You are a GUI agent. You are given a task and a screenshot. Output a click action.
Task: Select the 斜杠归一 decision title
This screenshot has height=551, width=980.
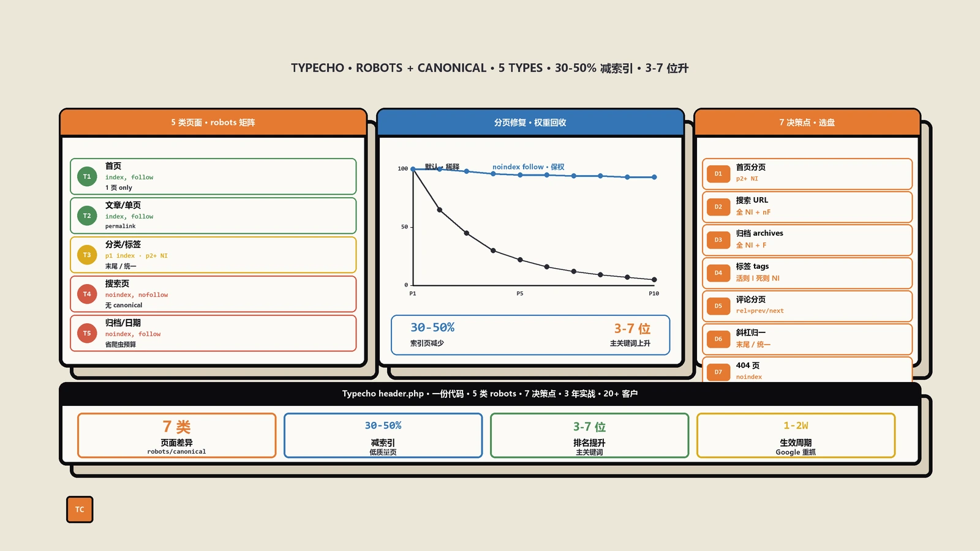point(751,332)
